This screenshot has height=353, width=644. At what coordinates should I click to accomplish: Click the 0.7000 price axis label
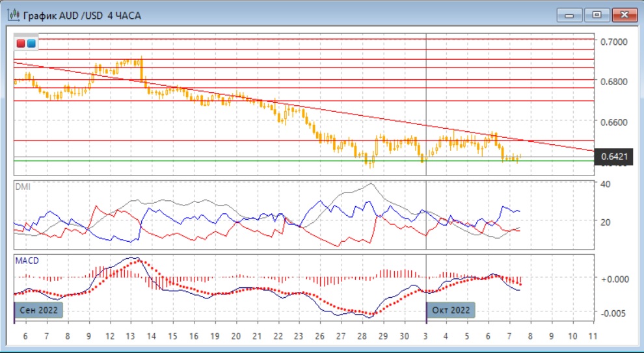(x=614, y=42)
